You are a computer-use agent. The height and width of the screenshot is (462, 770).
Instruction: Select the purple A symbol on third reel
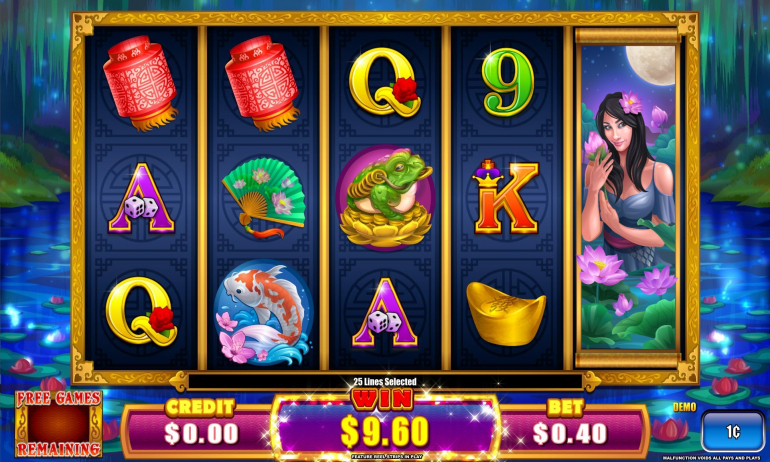click(385, 313)
